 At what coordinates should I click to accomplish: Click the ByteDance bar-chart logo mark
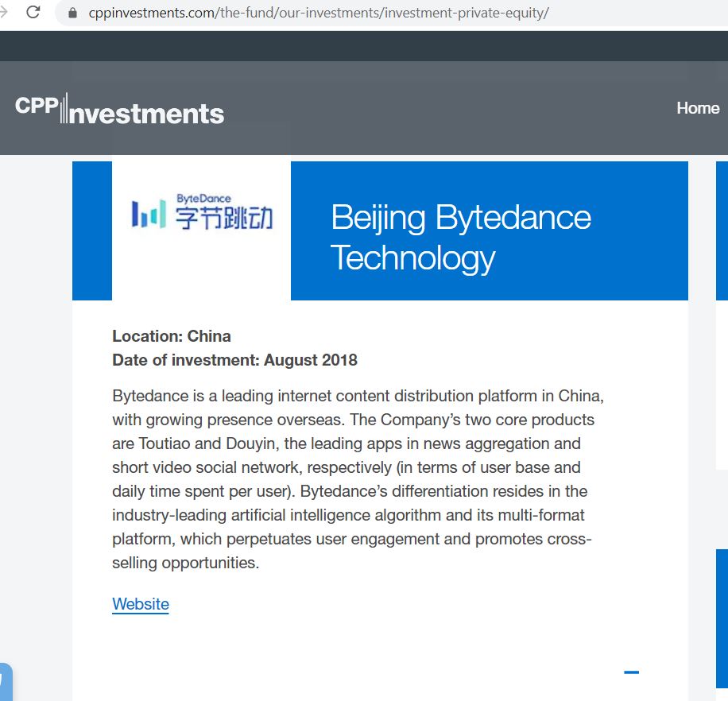(149, 214)
